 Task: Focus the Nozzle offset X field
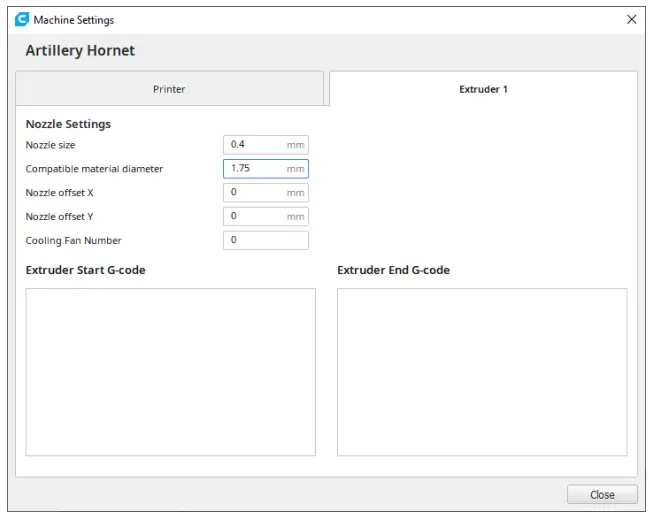(266, 192)
